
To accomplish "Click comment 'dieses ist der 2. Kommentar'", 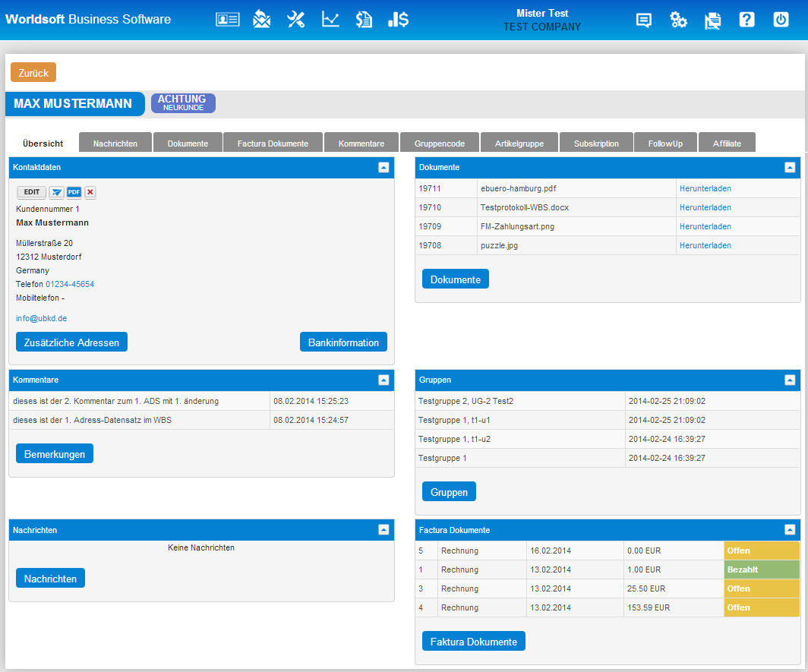I will pyautogui.click(x=115, y=401).
